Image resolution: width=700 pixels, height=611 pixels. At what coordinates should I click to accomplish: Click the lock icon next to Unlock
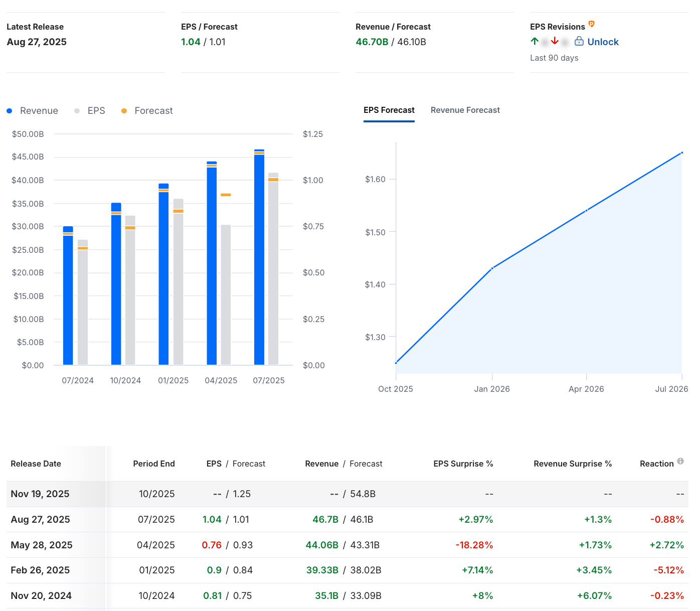(x=579, y=41)
